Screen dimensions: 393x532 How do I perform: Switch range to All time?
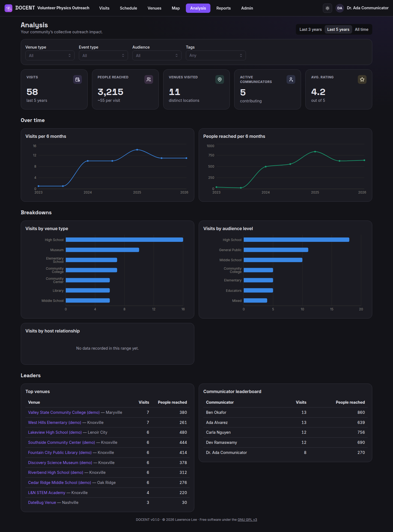[x=362, y=29]
